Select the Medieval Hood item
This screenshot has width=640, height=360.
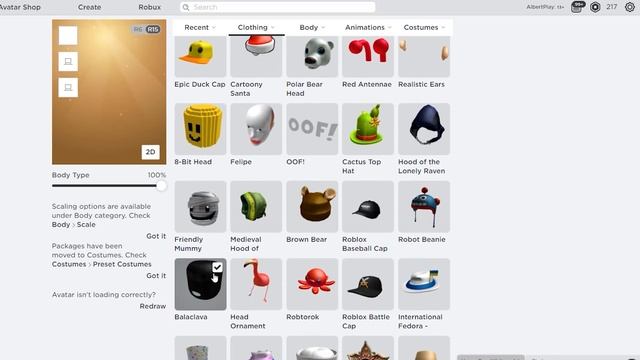coord(256,207)
